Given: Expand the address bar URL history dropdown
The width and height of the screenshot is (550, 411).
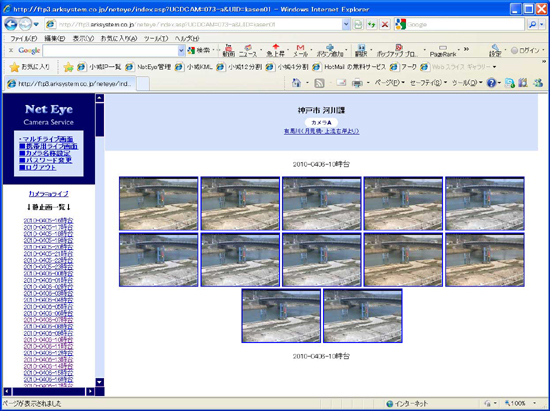Looking at the screenshot, I should click(x=346, y=24).
